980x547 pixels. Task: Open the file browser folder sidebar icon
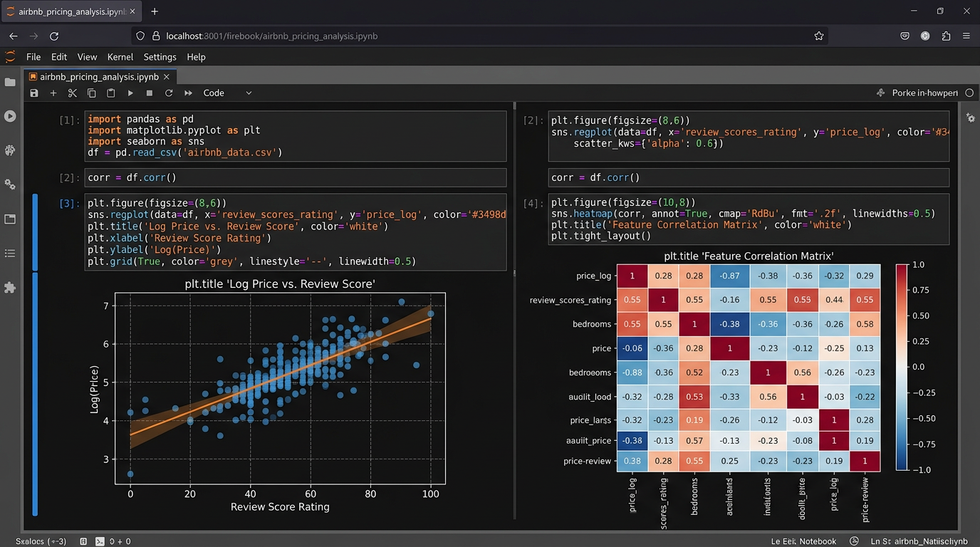click(10, 83)
